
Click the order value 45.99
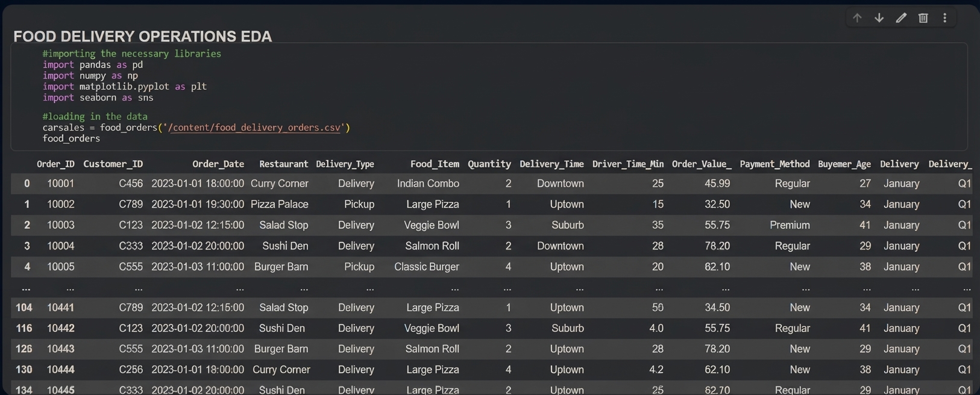[x=717, y=184]
